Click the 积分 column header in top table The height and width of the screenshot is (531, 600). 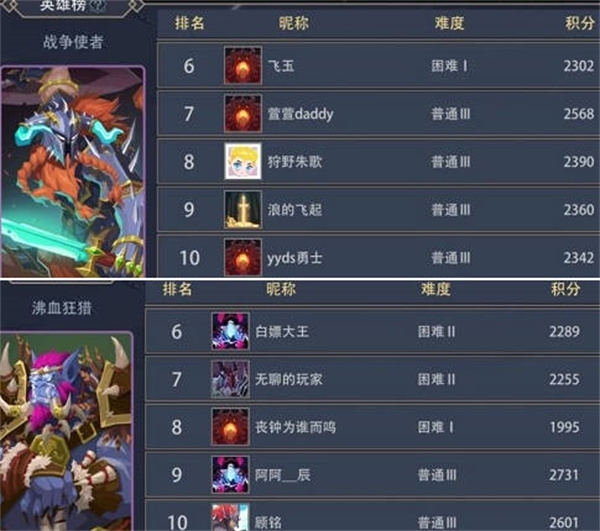pyautogui.click(x=579, y=23)
